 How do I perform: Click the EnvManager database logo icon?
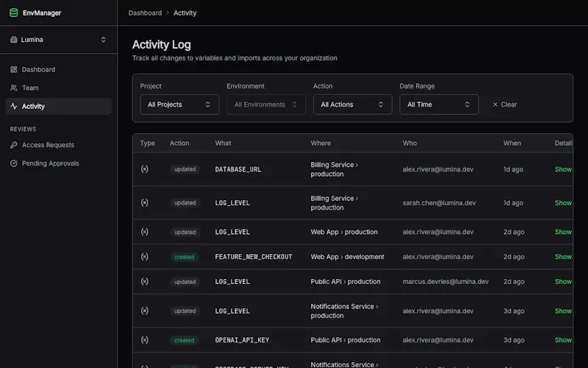[x=13, y=13]
